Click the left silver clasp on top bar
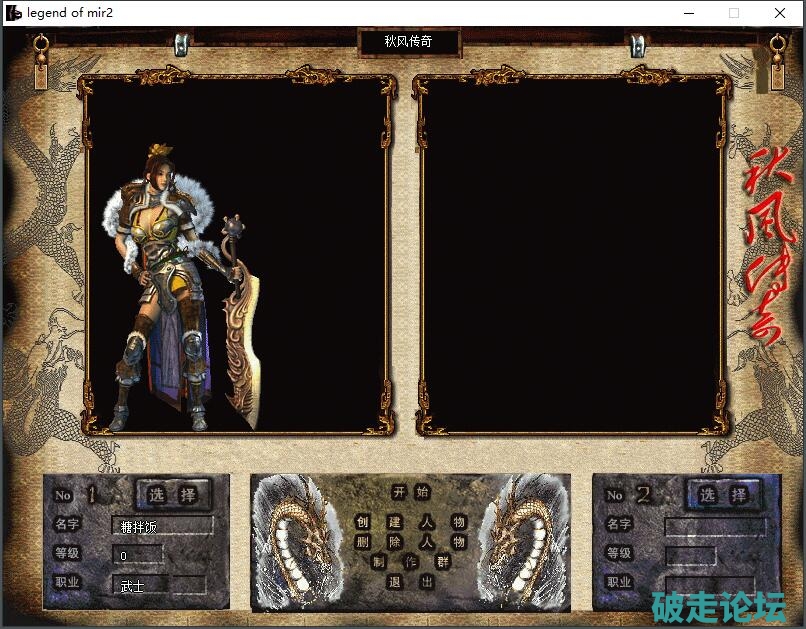This screenshot has width=806, height=629. [x=182, y=45]
